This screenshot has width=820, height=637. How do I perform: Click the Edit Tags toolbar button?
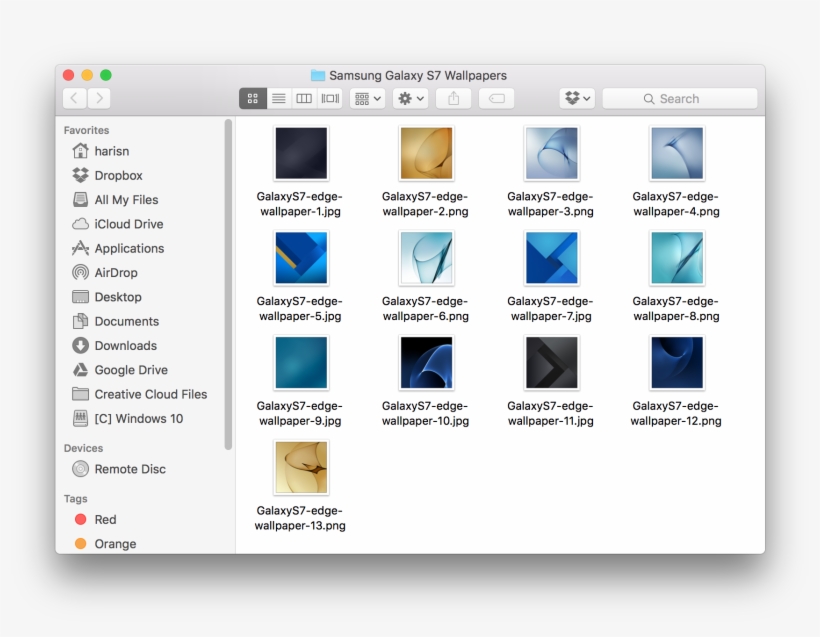[496, 98]
